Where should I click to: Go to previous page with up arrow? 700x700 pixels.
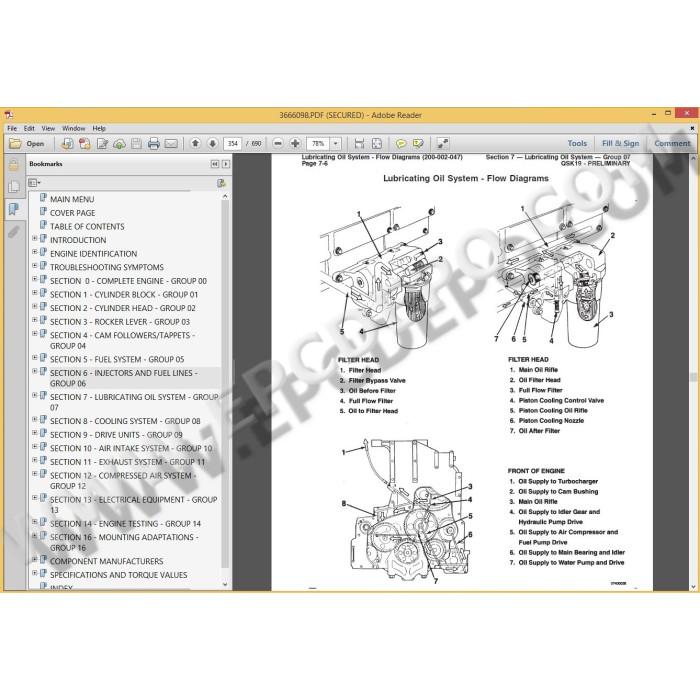point(195,143)
